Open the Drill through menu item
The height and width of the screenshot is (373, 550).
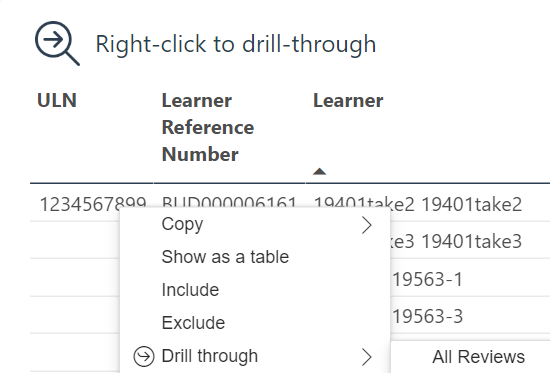(255, 356)
